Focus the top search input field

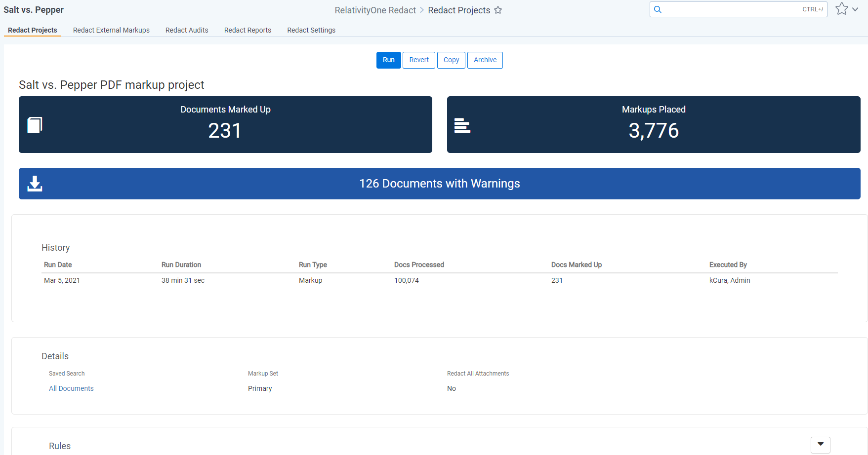coord(739,9)
